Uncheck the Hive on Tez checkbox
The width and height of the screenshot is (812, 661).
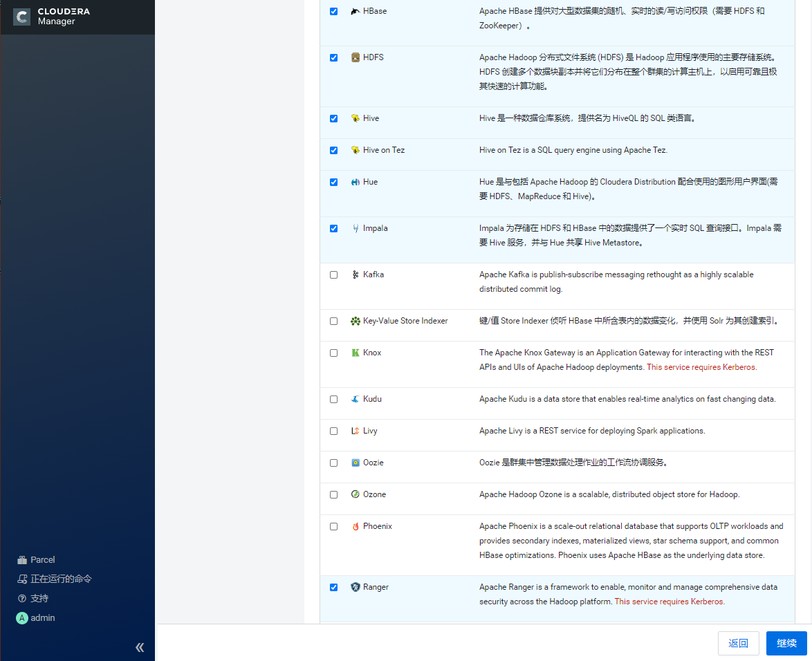point(334,150)
